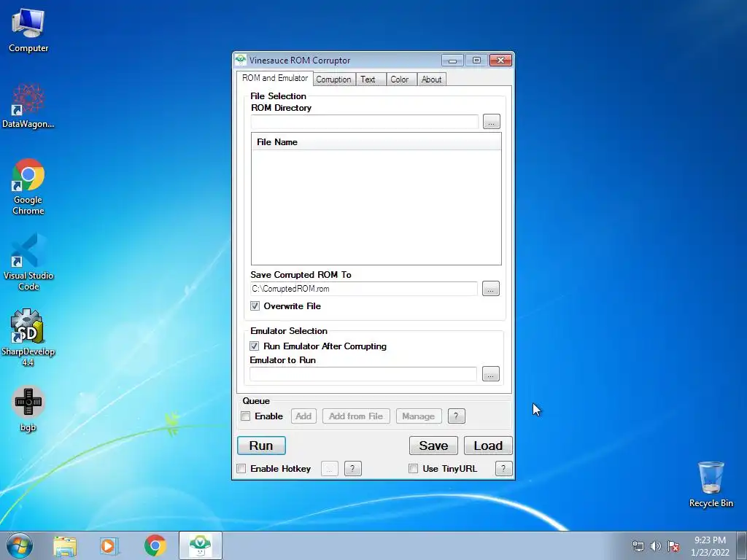This screenshot has width=747, height=560.
Task: Select the Recycle Bin desktop icon
Action: (711, 484)
